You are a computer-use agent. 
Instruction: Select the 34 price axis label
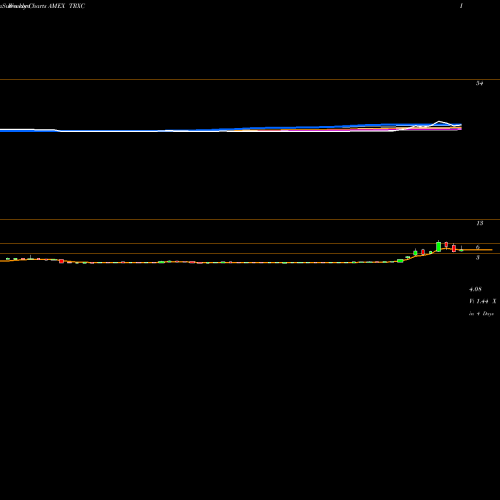click(x=479, y=83)
